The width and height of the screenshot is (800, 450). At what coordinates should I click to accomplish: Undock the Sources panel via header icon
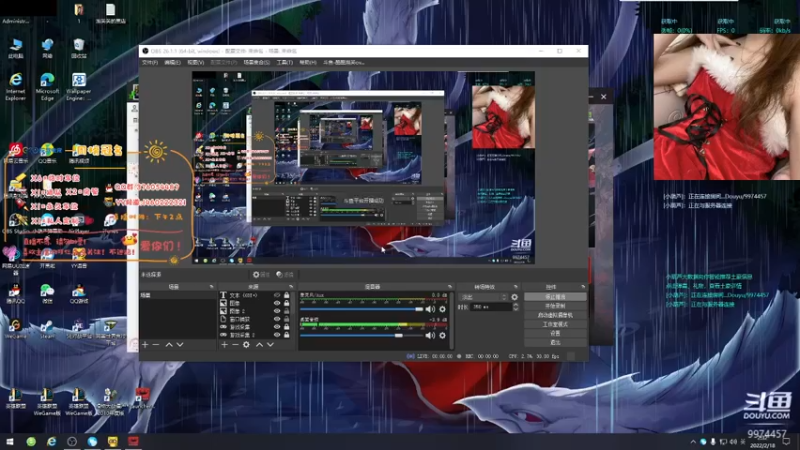[291, 287]
